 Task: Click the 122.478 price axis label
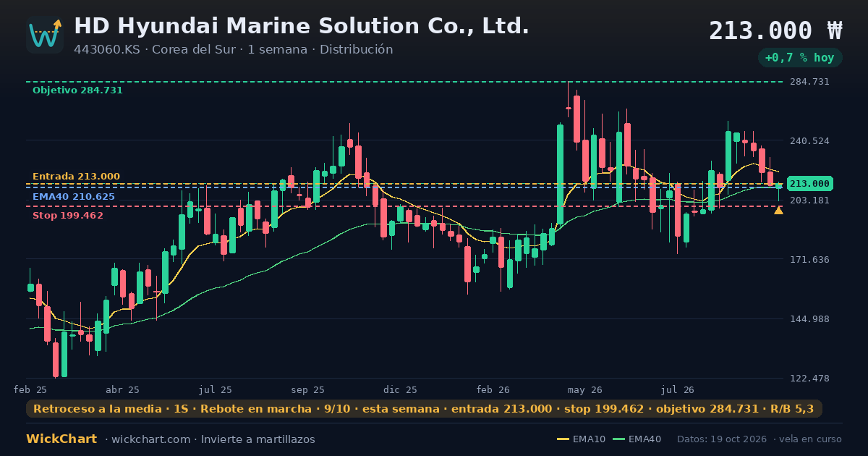[809, 379]
